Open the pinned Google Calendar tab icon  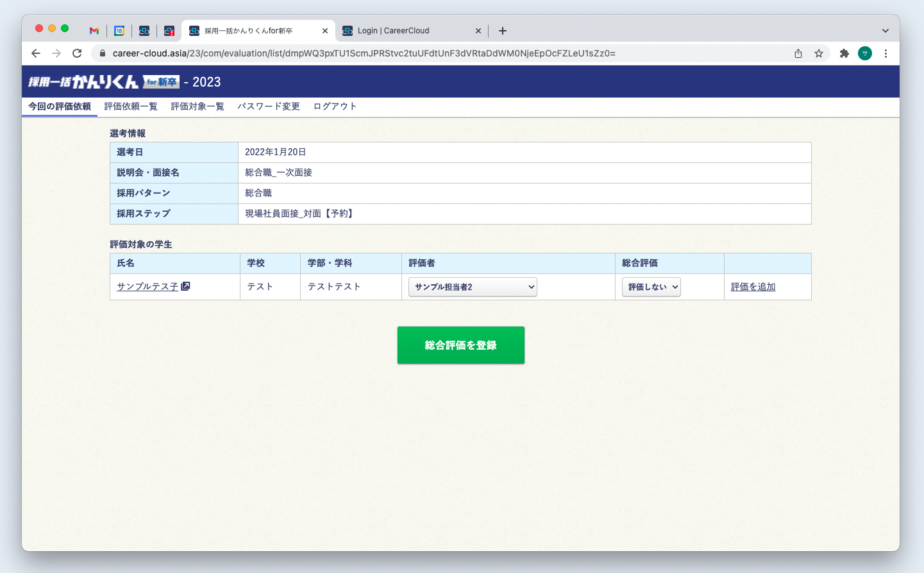pos(119,31)
